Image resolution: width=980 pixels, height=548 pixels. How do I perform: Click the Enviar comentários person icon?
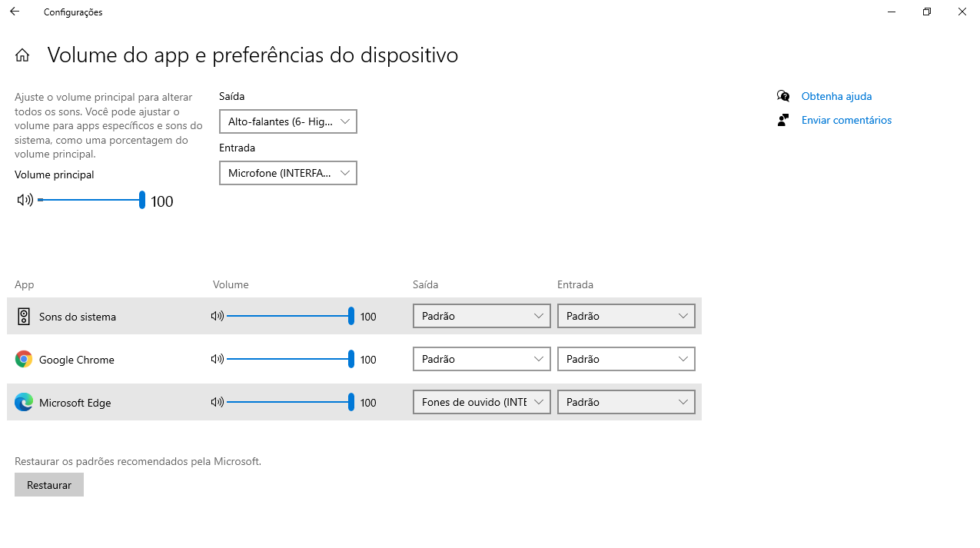pyautogui.click(x=782, y=120)
